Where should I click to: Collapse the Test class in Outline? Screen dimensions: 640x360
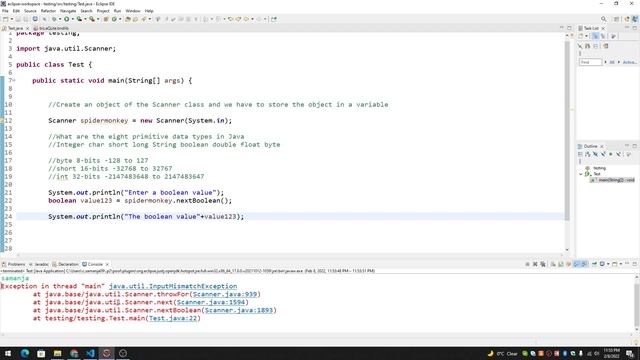click(580, 174)
